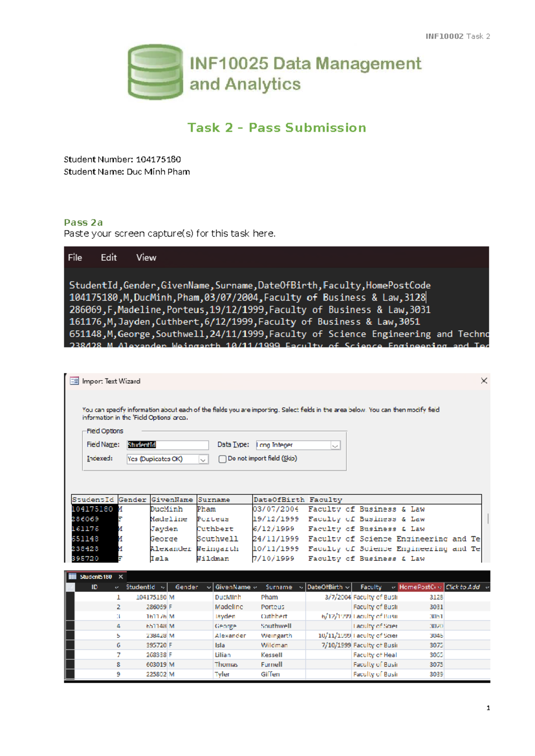
Task: Expand the StudentId column filter arrow
Action: tap(163, 588)
